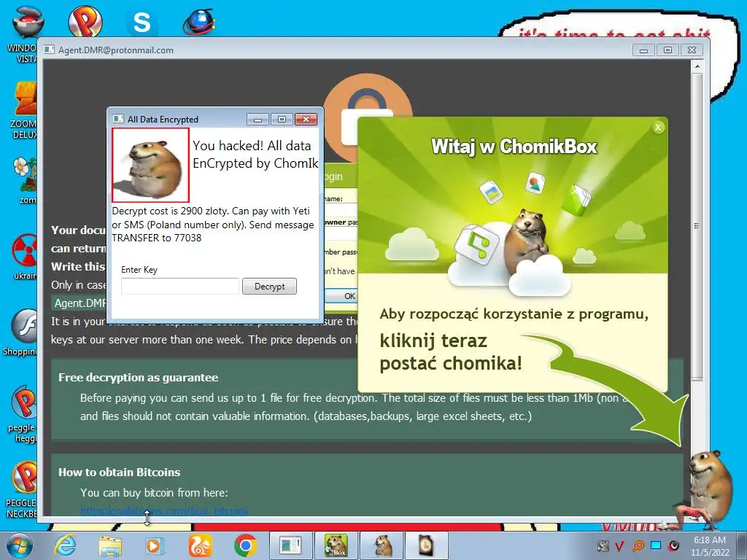
Task: Maximize the All Data Encrypted dialog
Action: click(x=282, y=119)
